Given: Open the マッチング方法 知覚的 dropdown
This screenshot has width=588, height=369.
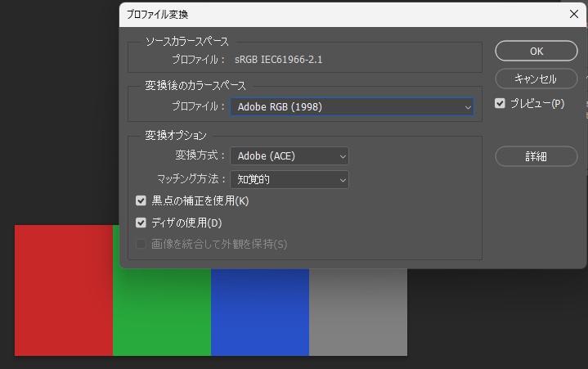Looking at the screenshot, I should click(290, 180).
